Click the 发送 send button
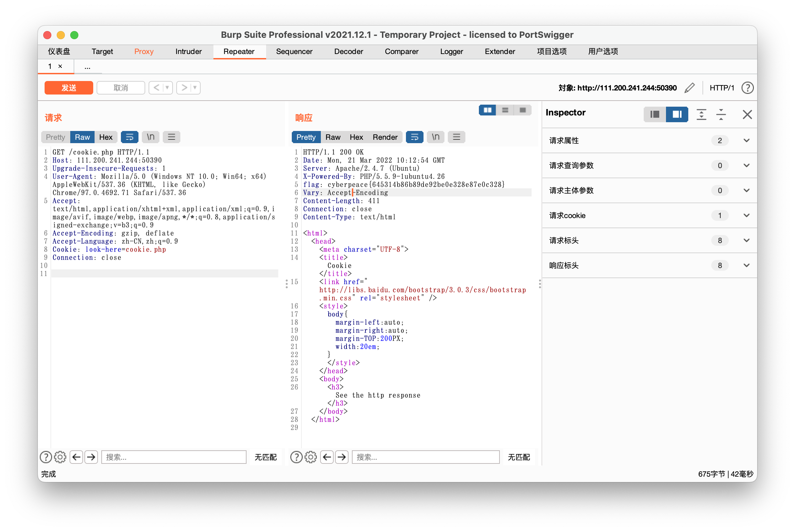Image resolution: width=795 pixels, height=532 pixels. click(x=69, y=88)
